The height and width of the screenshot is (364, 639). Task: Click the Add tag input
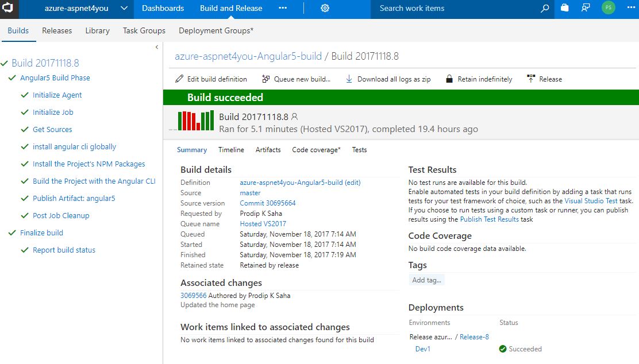[427, 280]
